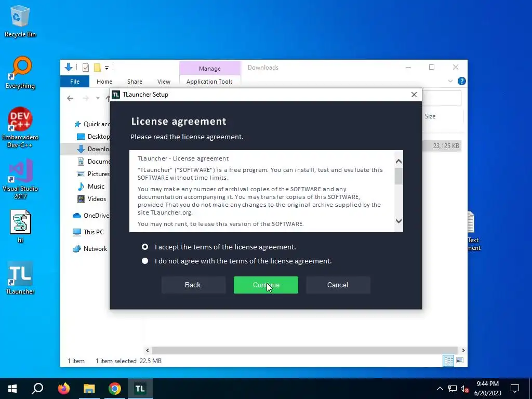The image size is (532, 399).
Task: Select This PC in navigation pane
Action: pyautogui.click(x=88, y=232)
